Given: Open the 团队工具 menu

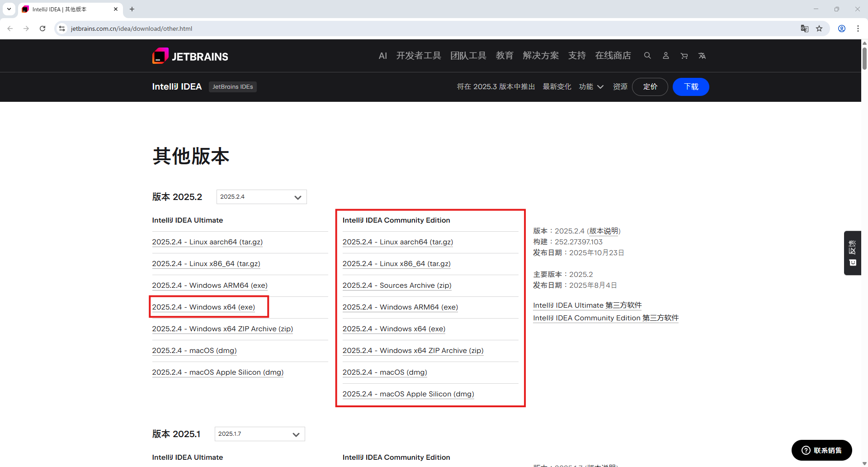Looking at the screenshot, I should tap(468, 56).
